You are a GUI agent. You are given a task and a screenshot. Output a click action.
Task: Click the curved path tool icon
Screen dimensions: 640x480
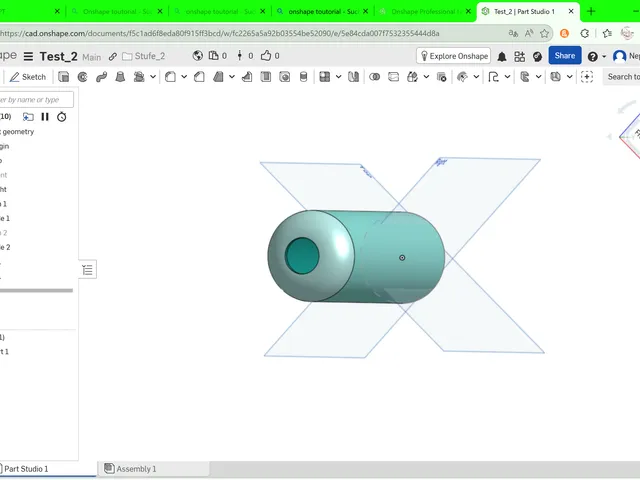tap(493, 77)
